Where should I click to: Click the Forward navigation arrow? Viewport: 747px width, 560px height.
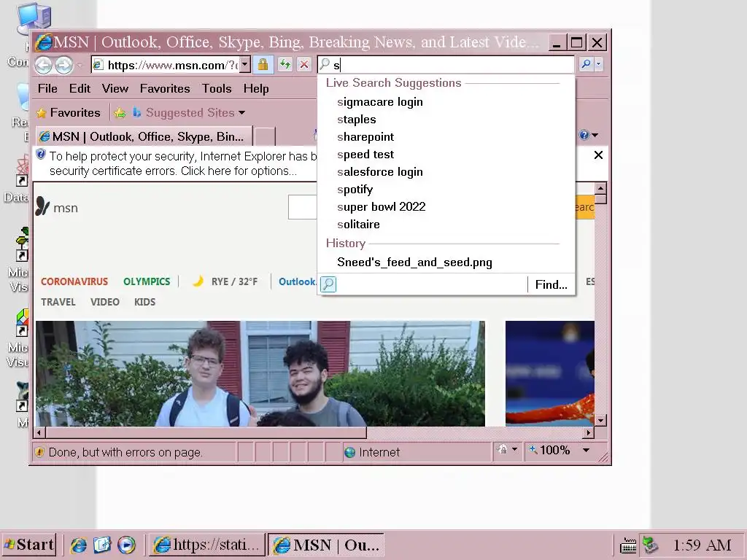pyautogui.click(x=64, y=65)
